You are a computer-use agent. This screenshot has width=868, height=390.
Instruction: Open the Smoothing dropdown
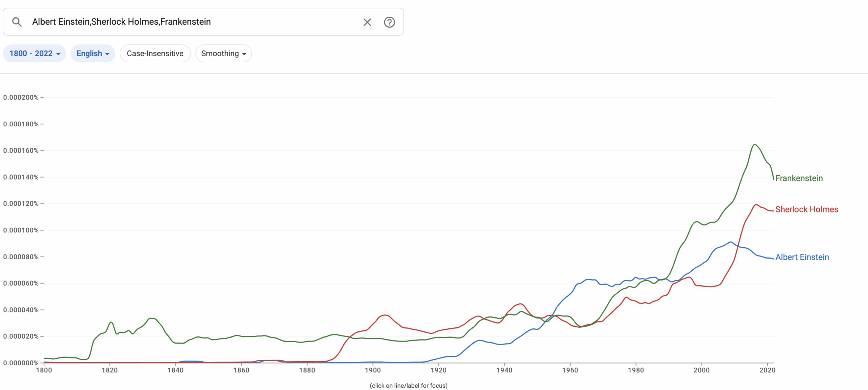pos(223,54)
